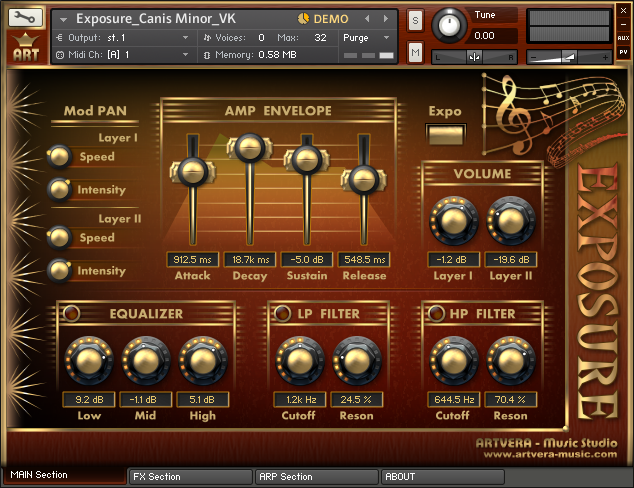Enable the Equalizer power LED
The width and height of the screenshot is (634, 488).
72,313
